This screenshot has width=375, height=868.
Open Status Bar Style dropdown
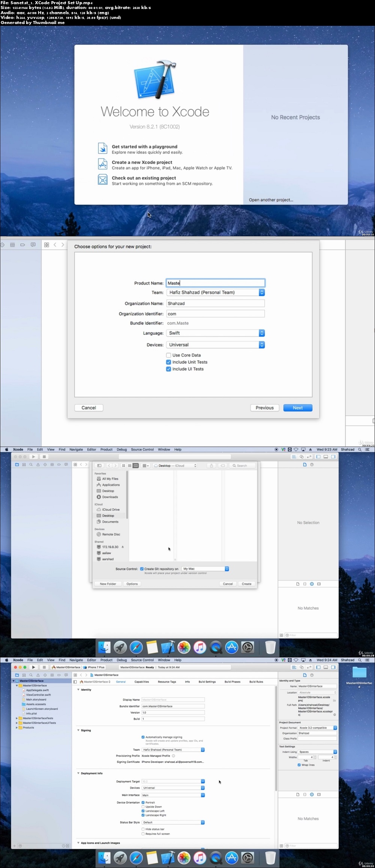pos(173,822)
